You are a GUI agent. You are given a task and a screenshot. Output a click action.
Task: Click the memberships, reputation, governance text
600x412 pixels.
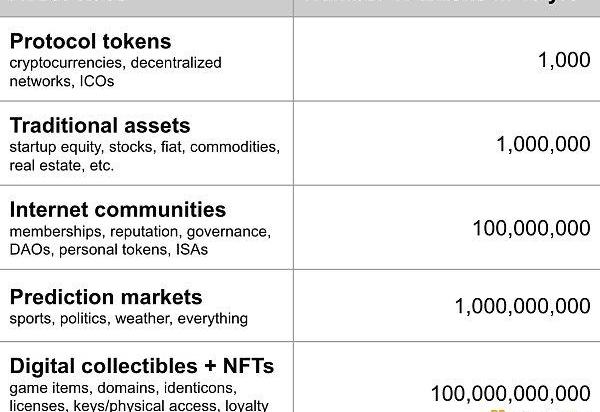click(139, 232)
